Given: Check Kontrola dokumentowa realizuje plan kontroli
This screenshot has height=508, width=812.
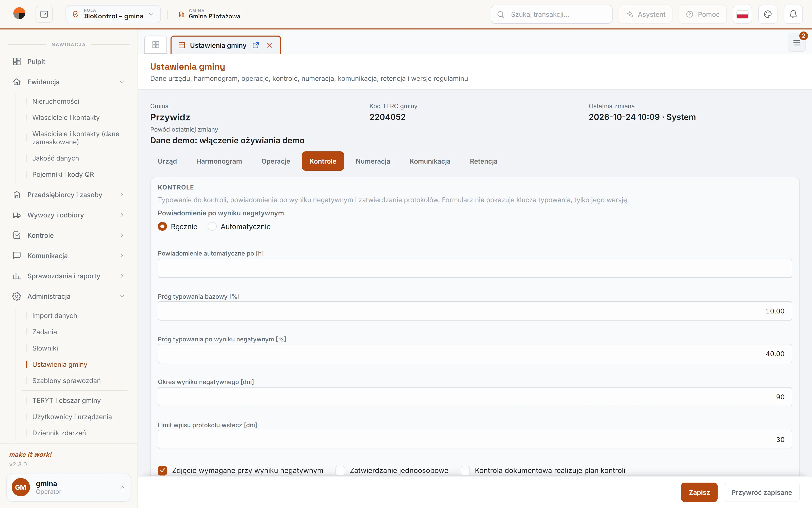Looking at the screenshot, I should [465, 470].
